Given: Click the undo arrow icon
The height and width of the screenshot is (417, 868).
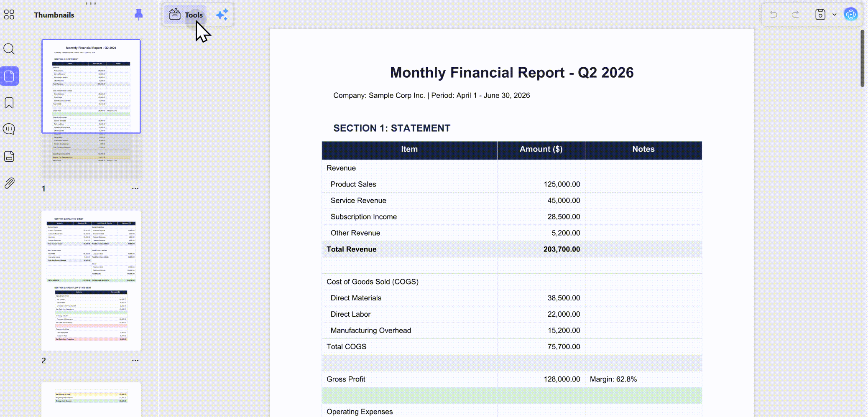Looking at the screenshot, I should (x=774, y=15).
